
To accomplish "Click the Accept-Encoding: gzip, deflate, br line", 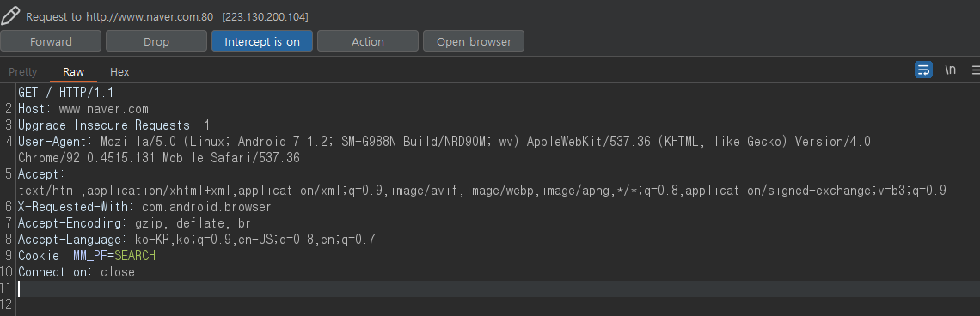I will click(134, 223).
